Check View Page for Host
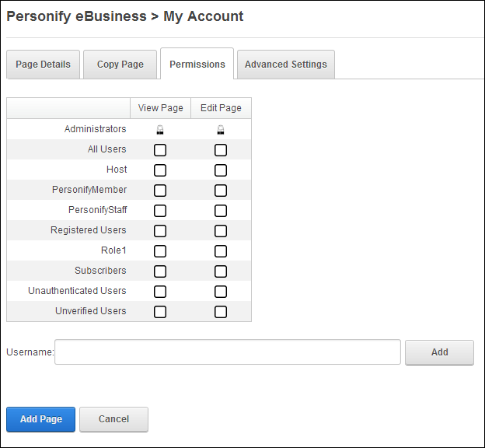This screenshot has width=485, height=448. [160, 170]
